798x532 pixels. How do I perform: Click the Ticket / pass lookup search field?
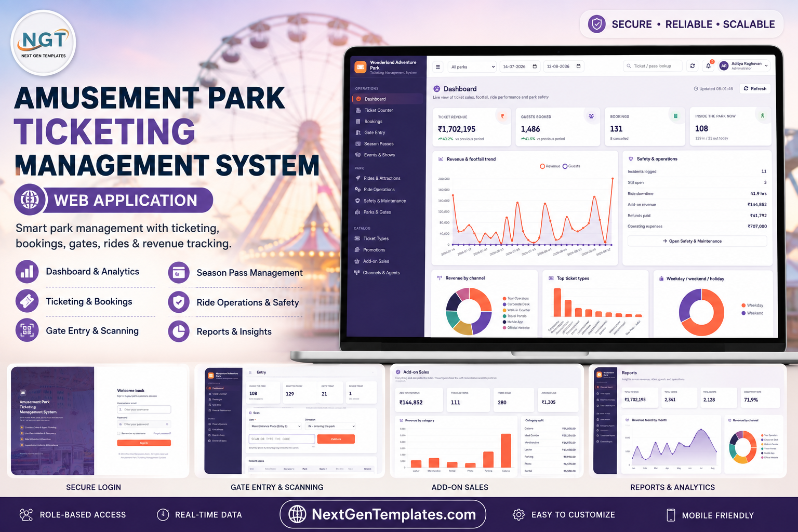(653, 66)
